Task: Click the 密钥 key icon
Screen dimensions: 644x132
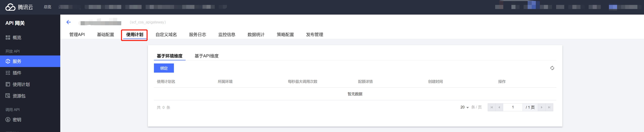Action: pos(8,120)
